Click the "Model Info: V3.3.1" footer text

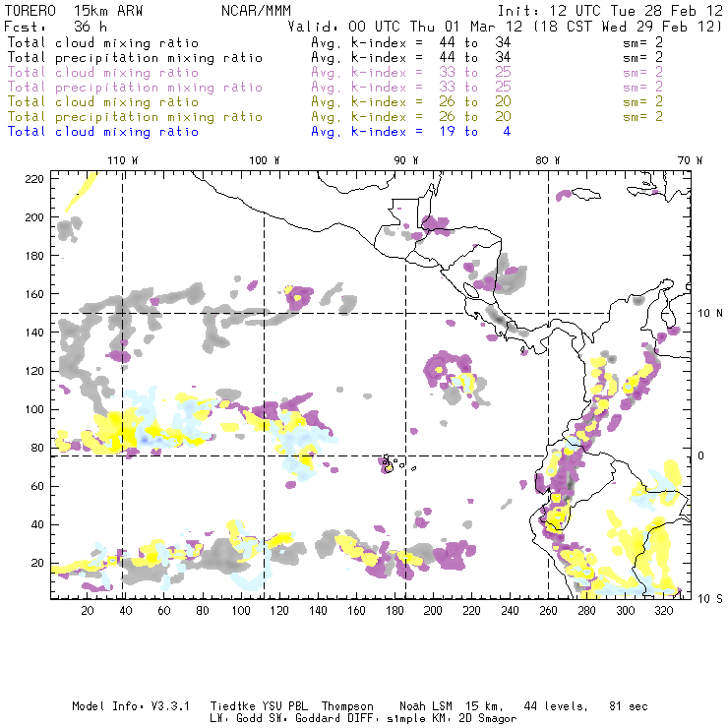pos(131,706)
